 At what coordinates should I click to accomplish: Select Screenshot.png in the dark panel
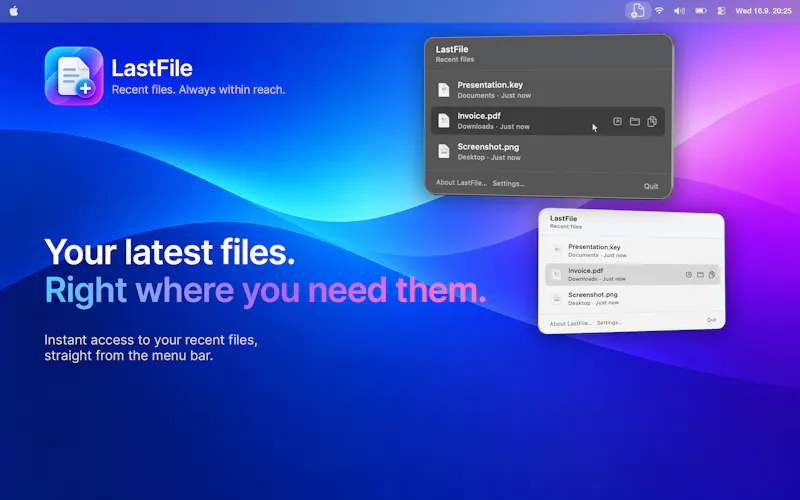tap(548, 152)
